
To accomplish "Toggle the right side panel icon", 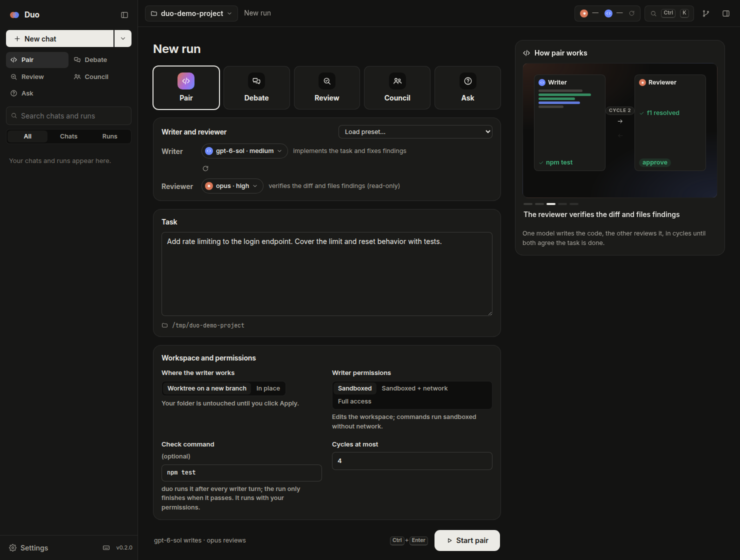I will pyautogui.click(x=726, y=13).
